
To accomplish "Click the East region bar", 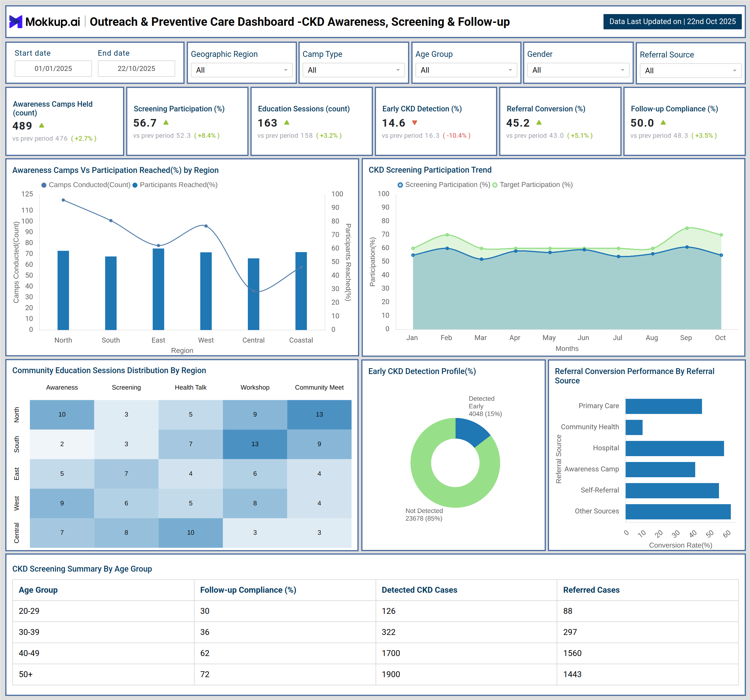I will click(158, 289).
